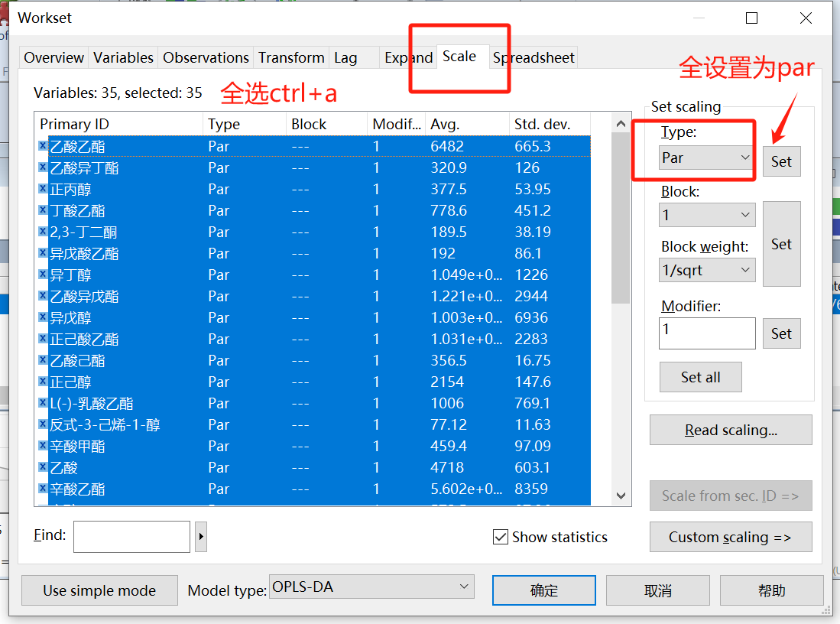Click the X icon beside 2,3-丁二酮 row

43,232
